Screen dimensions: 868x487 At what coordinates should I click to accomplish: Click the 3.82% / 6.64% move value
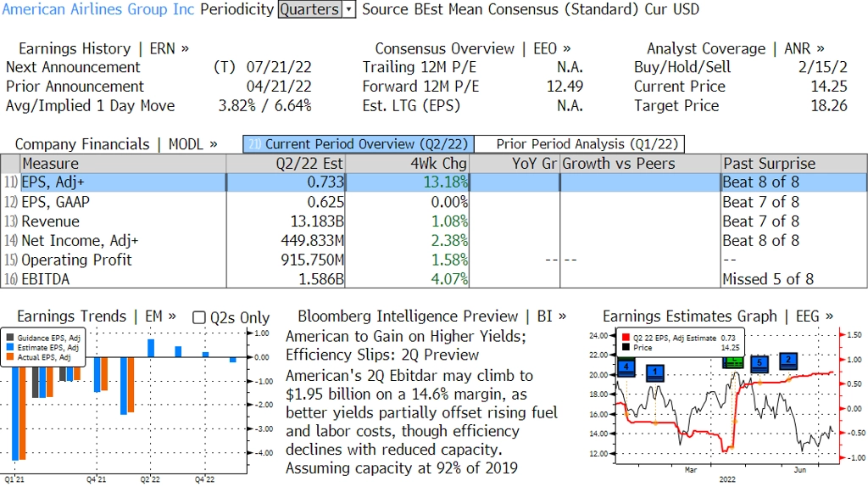pyautogui.click(x=264, y=106)
